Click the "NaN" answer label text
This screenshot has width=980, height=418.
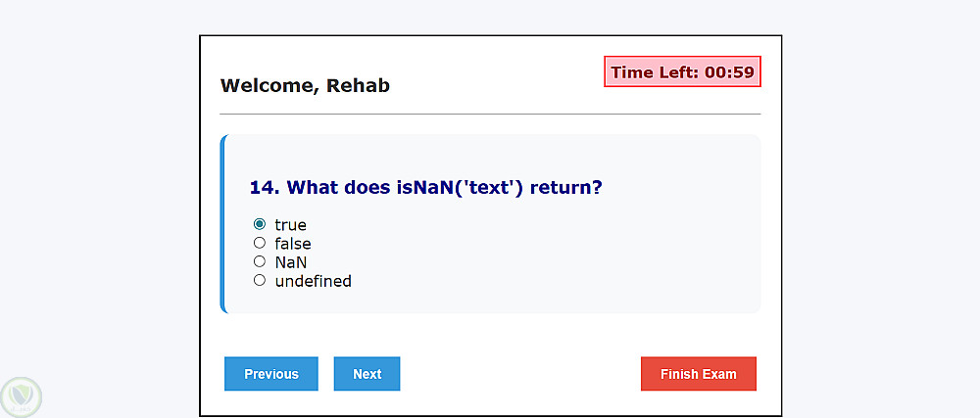pyautogui.click(x=291, y=262)
